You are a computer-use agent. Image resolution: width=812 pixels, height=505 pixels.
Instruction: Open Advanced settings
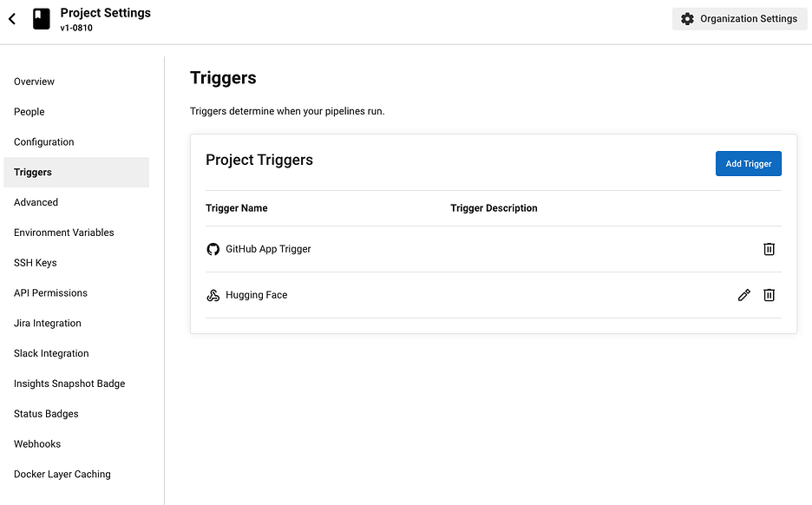pyautogui.click(x=36, y=202)
